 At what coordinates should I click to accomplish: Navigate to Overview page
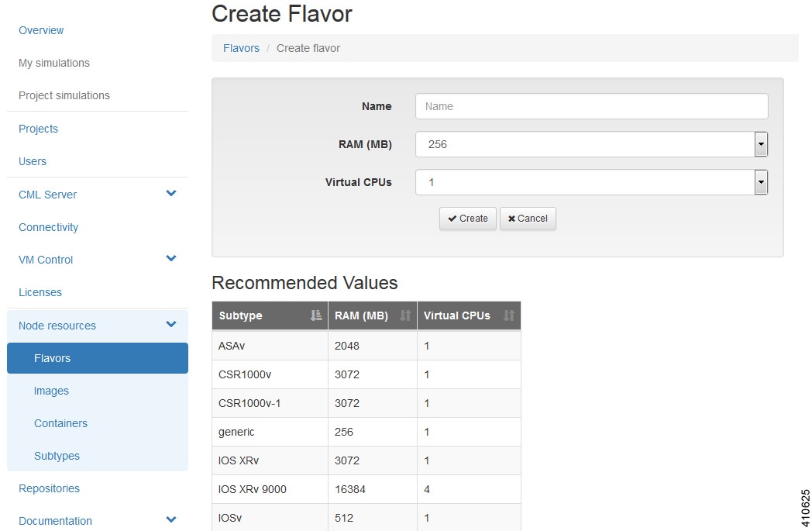(x=41, y=30)
